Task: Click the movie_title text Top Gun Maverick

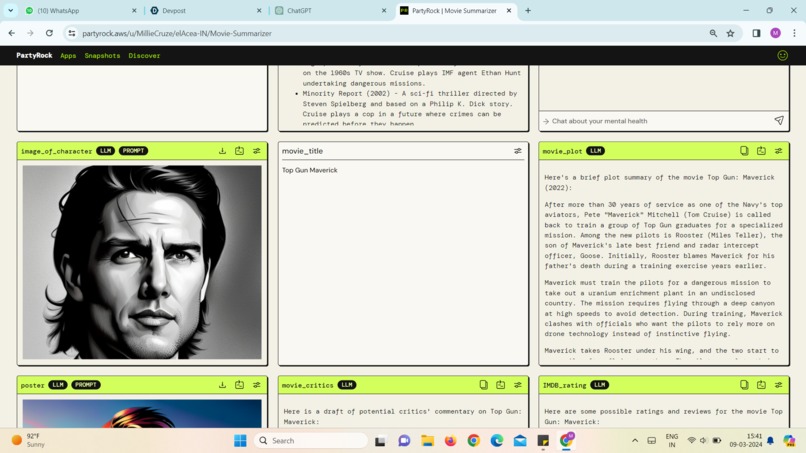Action: click(309, 170)
